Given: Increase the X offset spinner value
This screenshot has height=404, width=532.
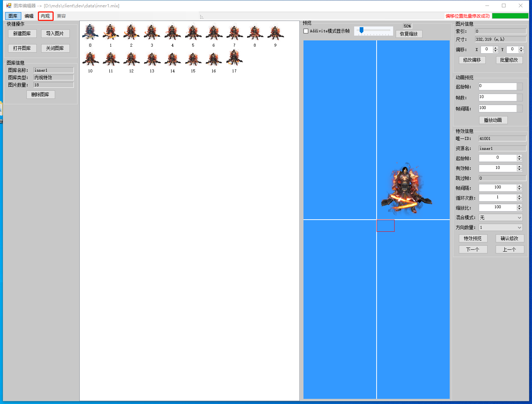Looking at the screenshot, I should [x=496, y=48].
